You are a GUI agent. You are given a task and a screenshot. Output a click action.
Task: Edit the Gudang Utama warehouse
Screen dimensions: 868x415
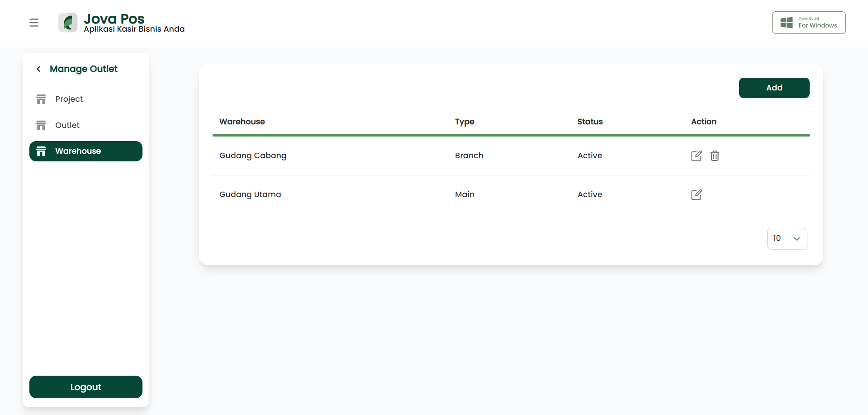click(697, 194)
